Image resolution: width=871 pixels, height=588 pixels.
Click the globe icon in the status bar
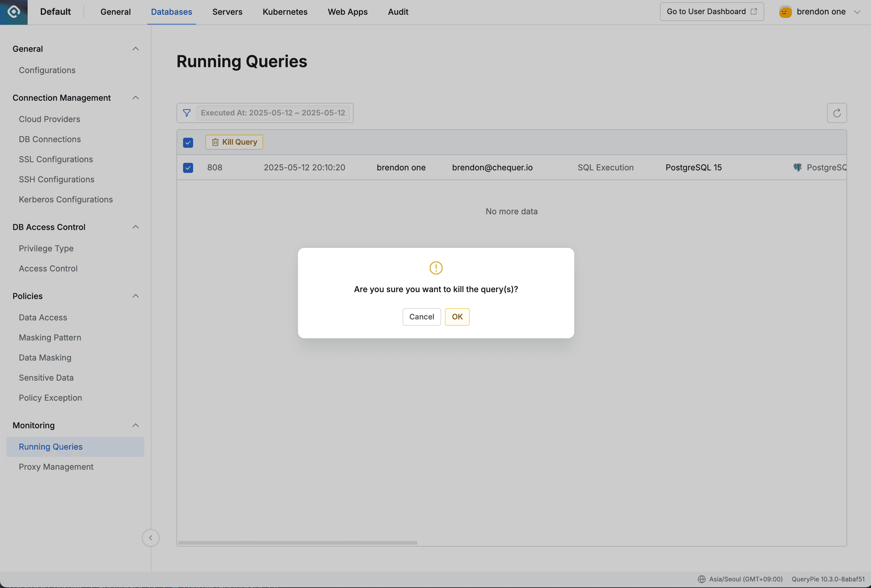(x=701, y=579)
